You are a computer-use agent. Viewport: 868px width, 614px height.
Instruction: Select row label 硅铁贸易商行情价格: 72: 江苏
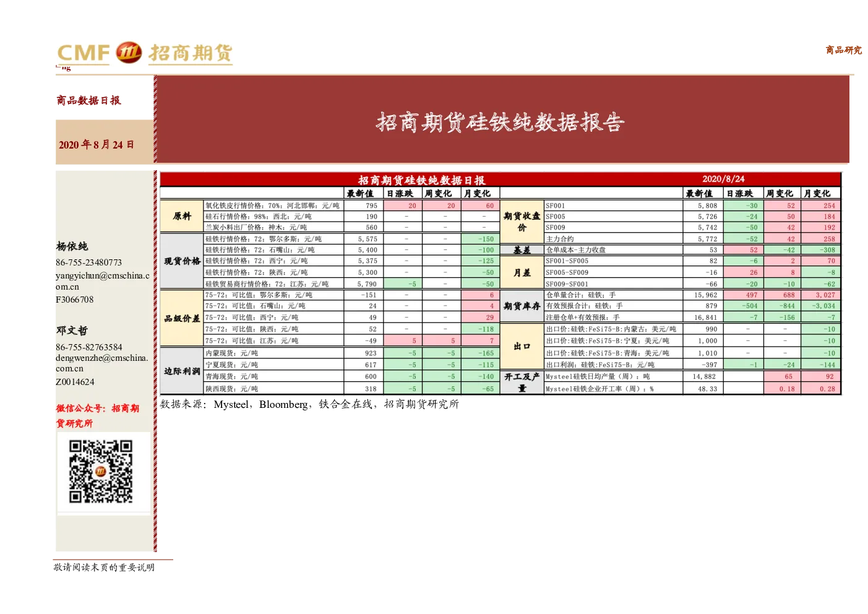coord(267,283)
